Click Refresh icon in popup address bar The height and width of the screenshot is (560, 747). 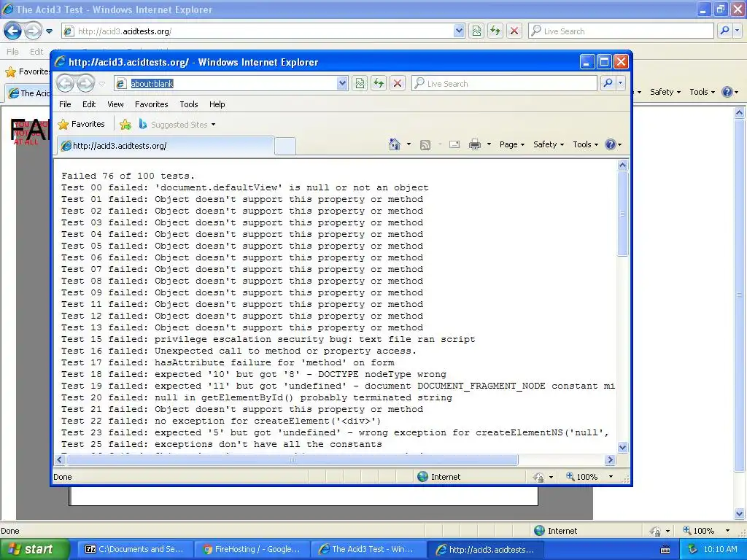coord(379,83)
